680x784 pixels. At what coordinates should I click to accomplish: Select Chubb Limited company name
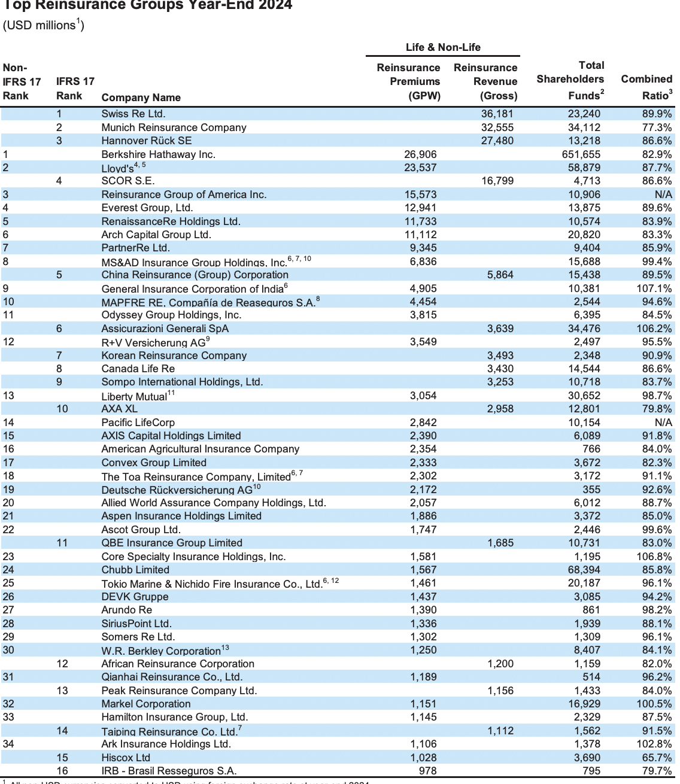coord(135,570)
